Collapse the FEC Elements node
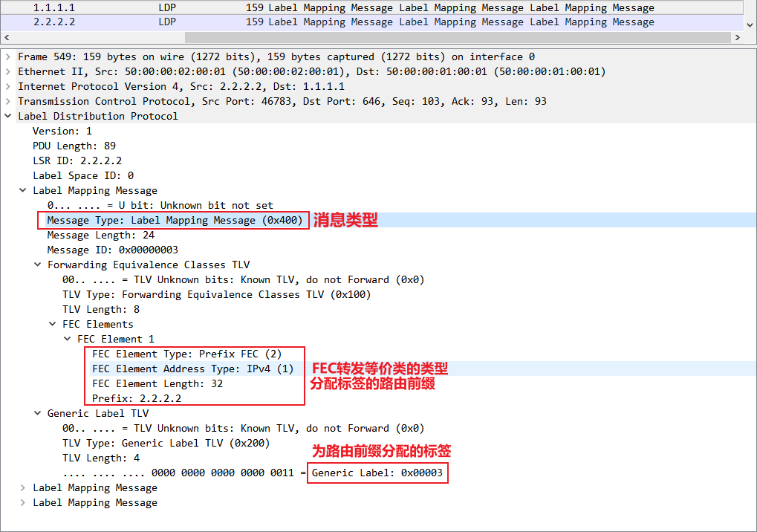Screen dimensions: 757x532 53,325
